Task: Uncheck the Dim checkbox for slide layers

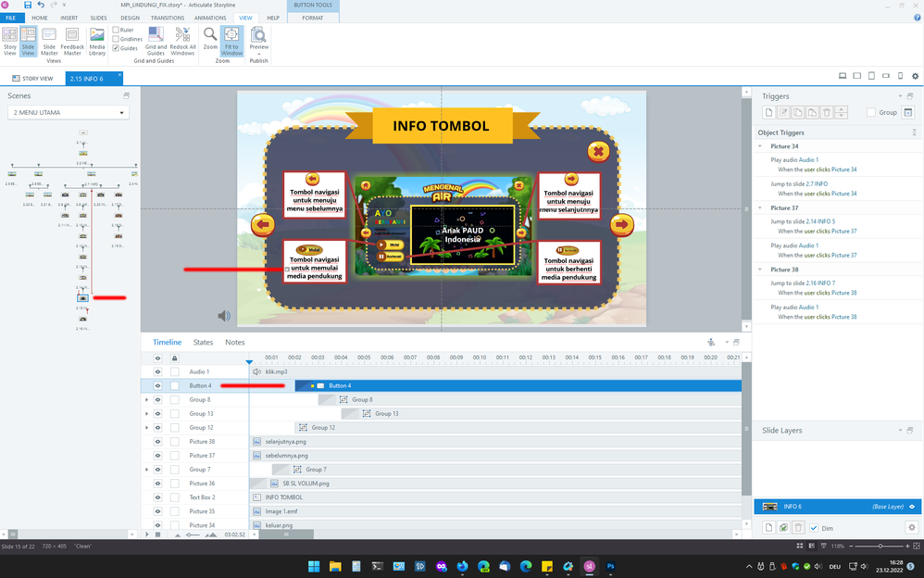Action: [814, 528]
